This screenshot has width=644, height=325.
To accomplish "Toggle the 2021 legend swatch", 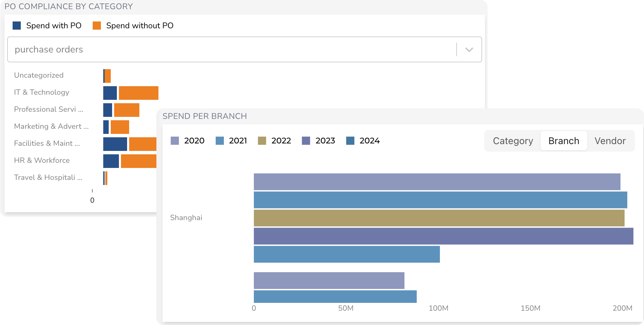I will [220, 141].
